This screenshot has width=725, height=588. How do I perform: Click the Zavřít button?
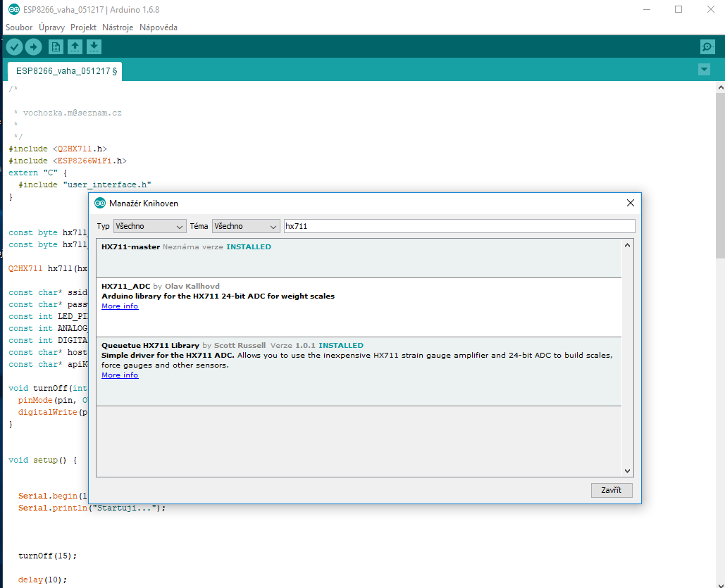click(612, 490)
